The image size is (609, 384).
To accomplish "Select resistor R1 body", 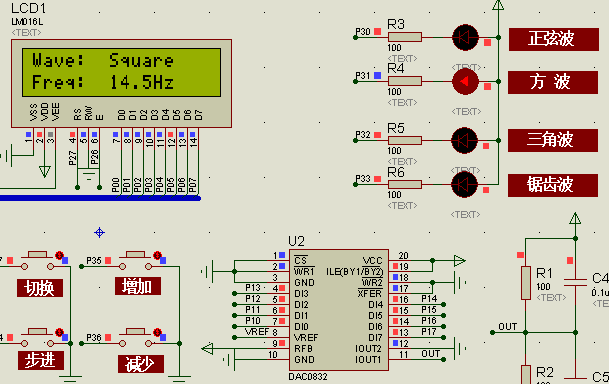I will click(525, 283).
